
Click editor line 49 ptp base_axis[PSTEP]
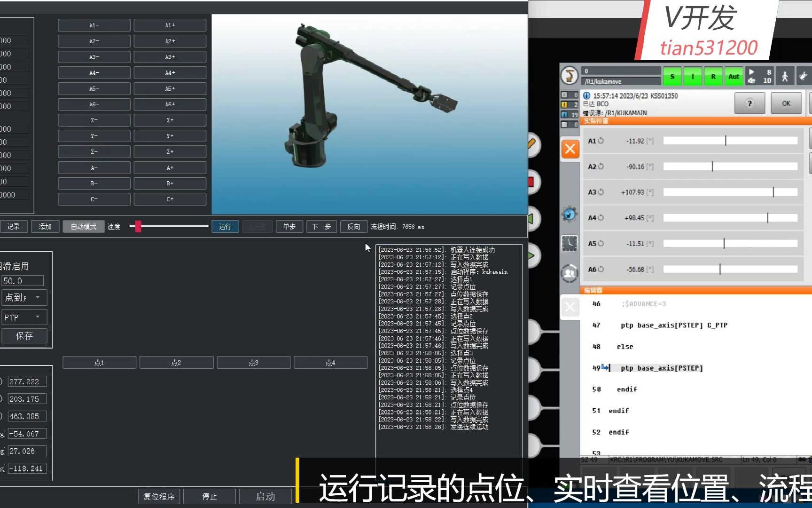[x=662, y=368]
